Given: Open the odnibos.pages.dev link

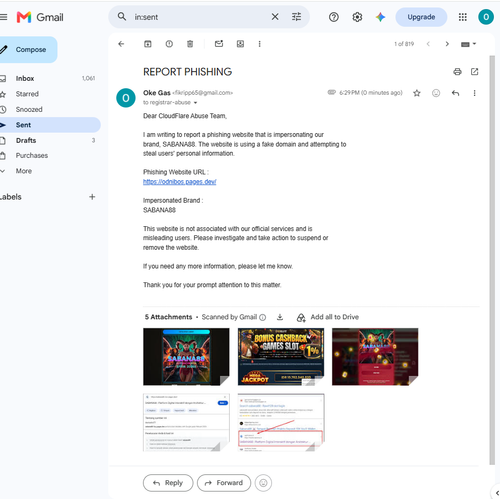Looking at the screenshot, I should 180,182.
